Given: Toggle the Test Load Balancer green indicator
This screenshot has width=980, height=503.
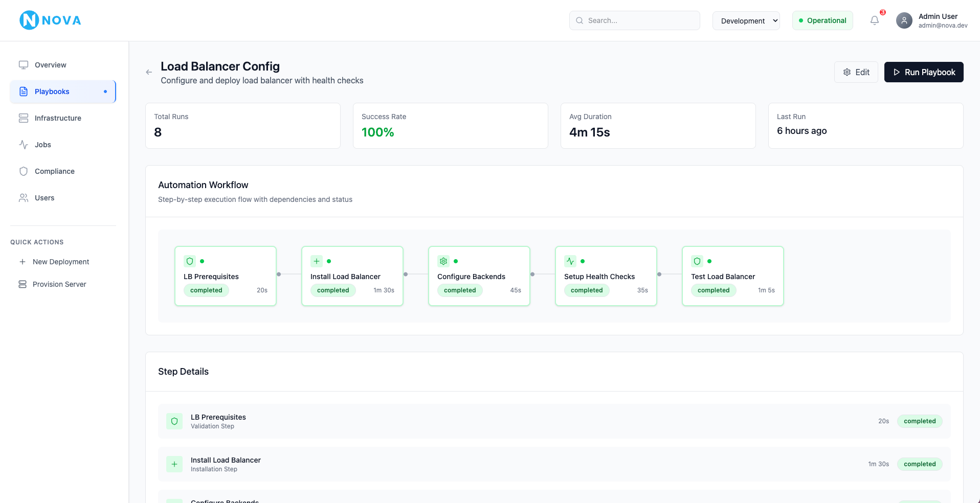Looking at the screenshot, I should (708, 261).
